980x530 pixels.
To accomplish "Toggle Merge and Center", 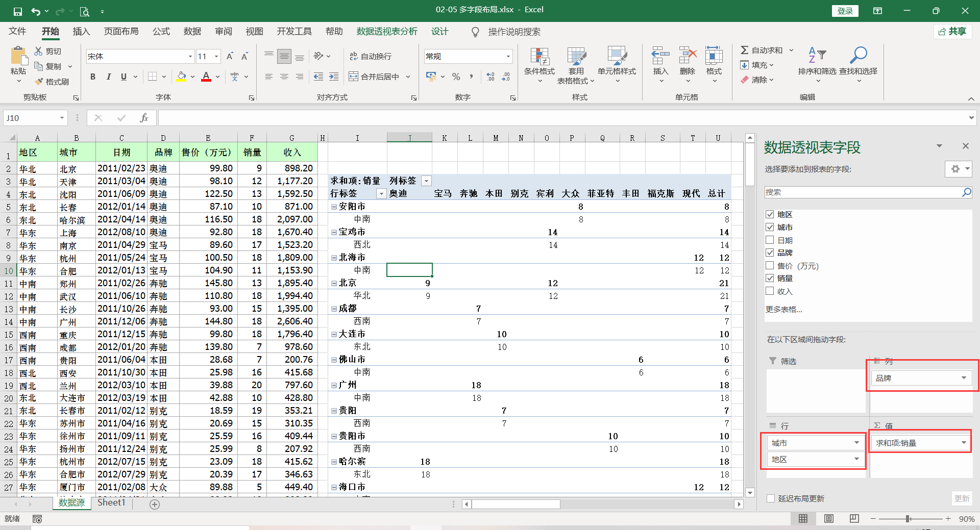I will (x=375, y=76).
